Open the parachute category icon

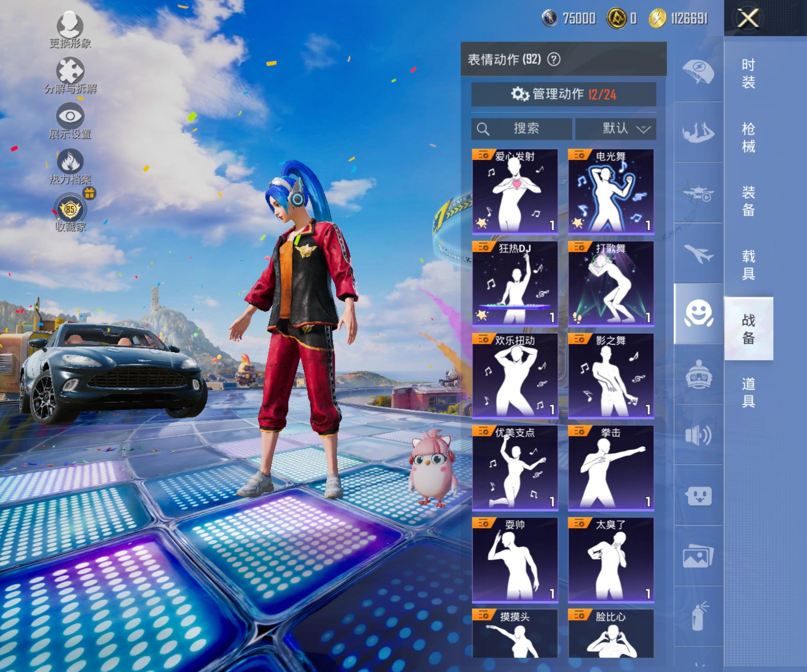pyautogui.click(x=698, y=72)
